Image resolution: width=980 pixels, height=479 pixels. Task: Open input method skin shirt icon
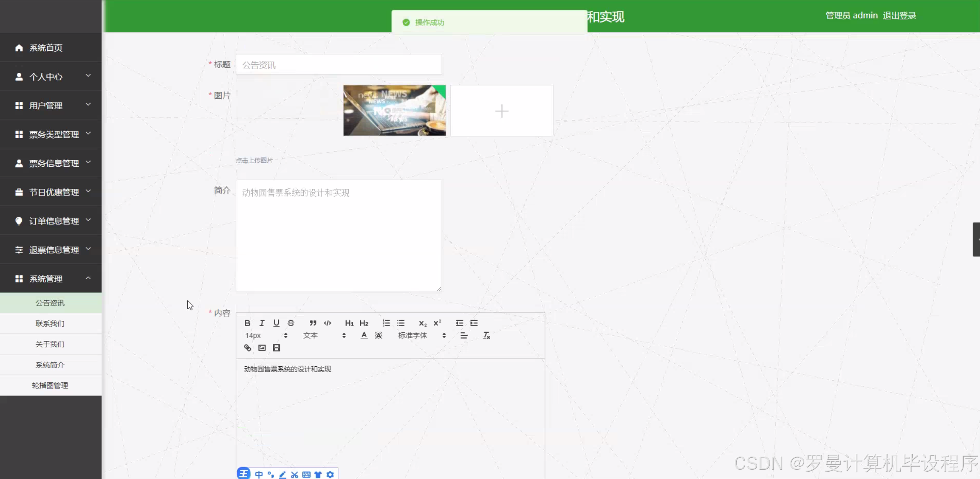[x=318, y=474]
